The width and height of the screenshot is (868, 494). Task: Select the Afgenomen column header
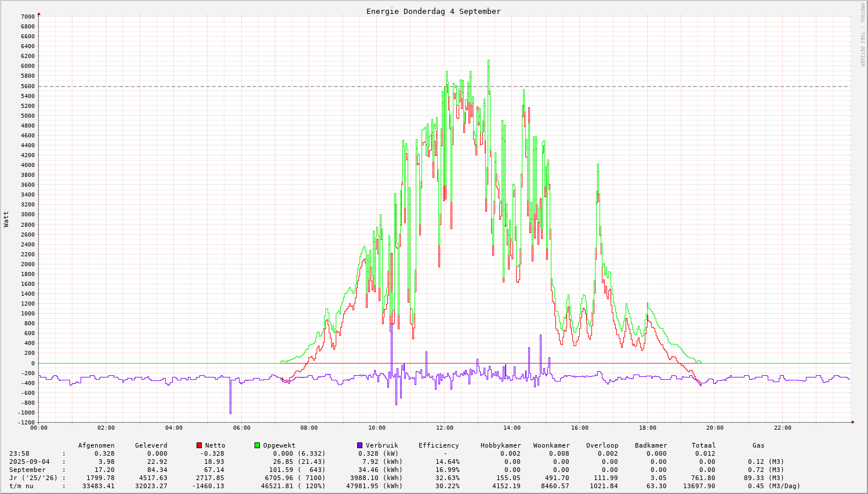click(96, 445)
